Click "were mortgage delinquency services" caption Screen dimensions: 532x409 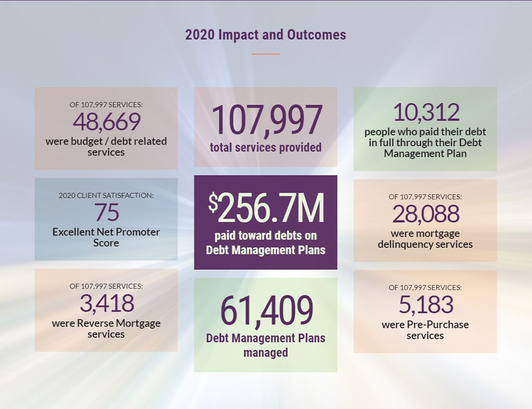tap(425, 239)
